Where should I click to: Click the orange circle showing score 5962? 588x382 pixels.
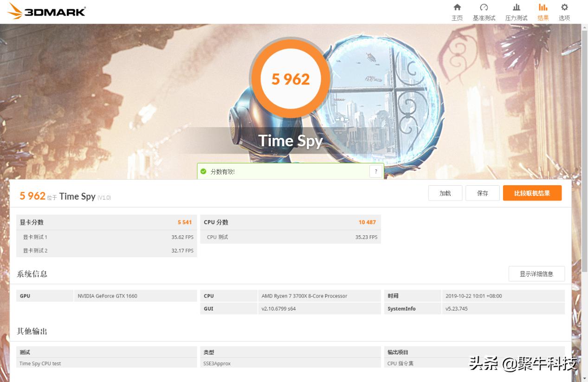tap(291, 78)
